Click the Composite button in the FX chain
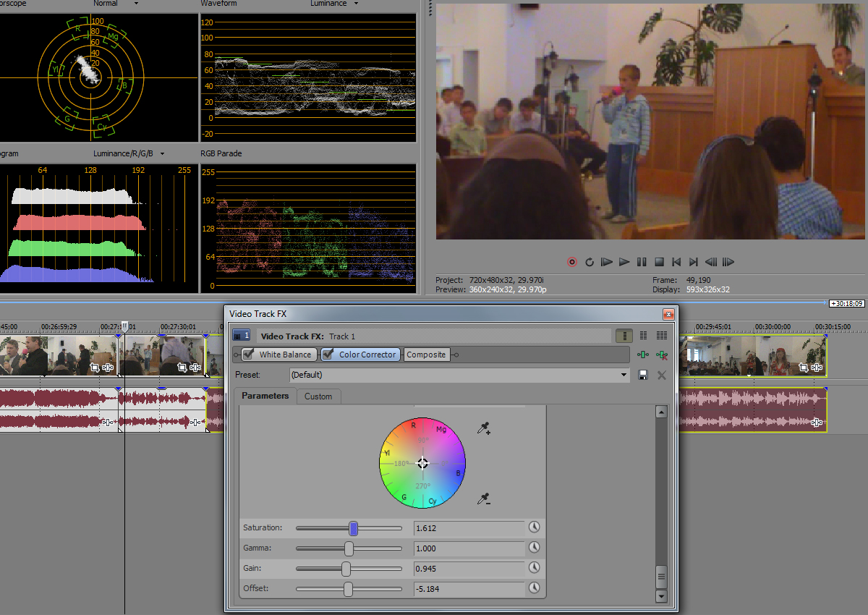868x615 pixels. (x=426, y=355)
